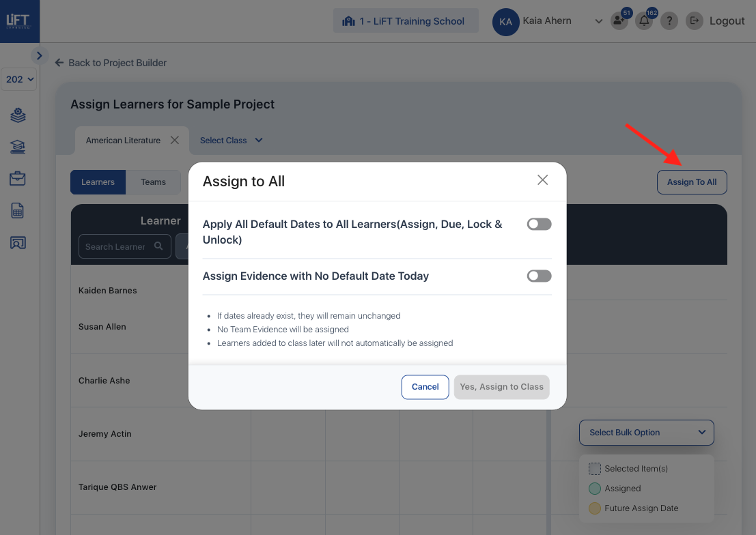Viewport: 756px width, 535px height.
Task: Go Back to Project Builder
Action: [x=111, y=63]
